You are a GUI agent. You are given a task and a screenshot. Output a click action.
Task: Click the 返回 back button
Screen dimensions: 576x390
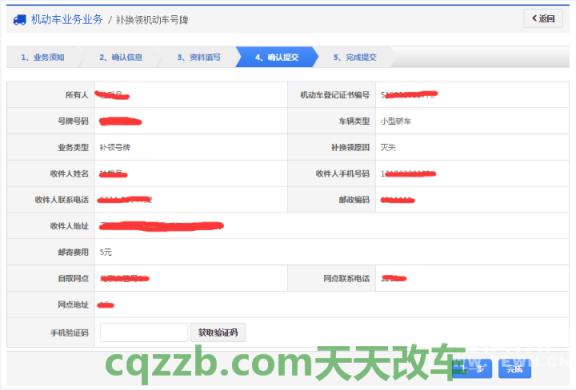pos(543,18)
